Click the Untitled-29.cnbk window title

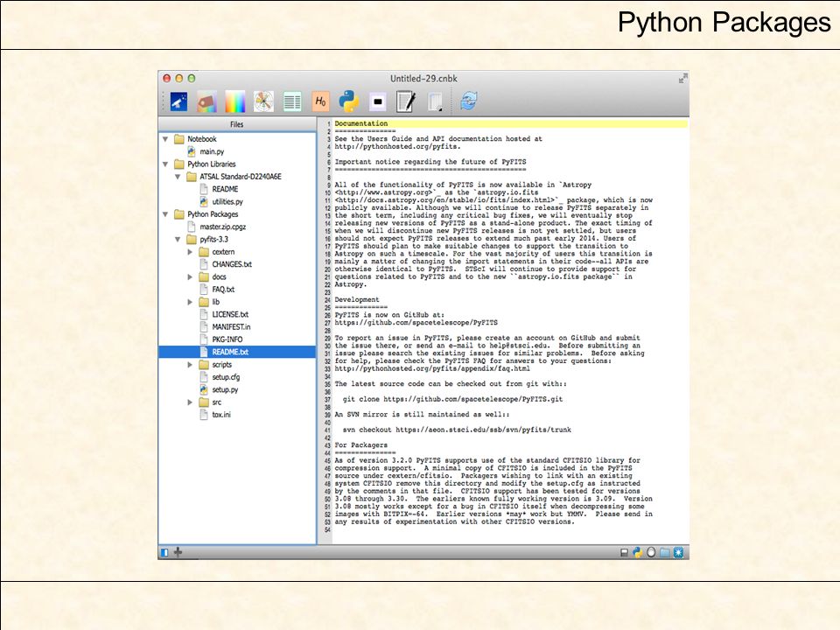click(x=423, y=79)
